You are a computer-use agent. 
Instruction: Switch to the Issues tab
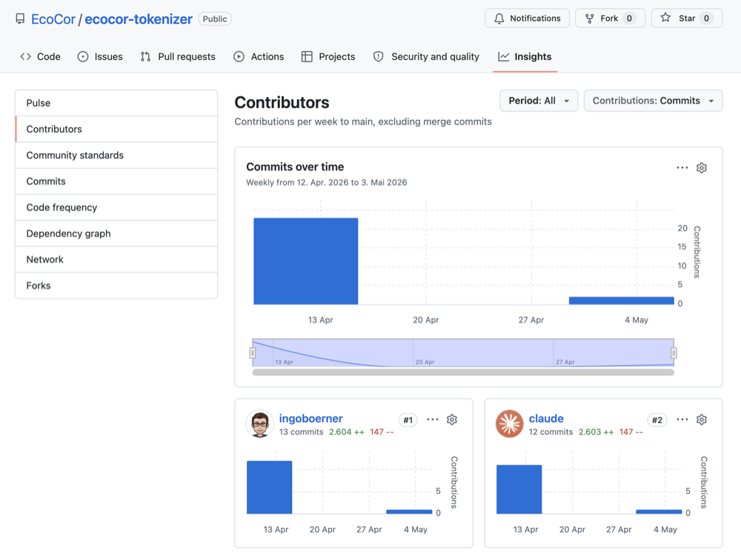pyautogui.click(x=100, y=57)
